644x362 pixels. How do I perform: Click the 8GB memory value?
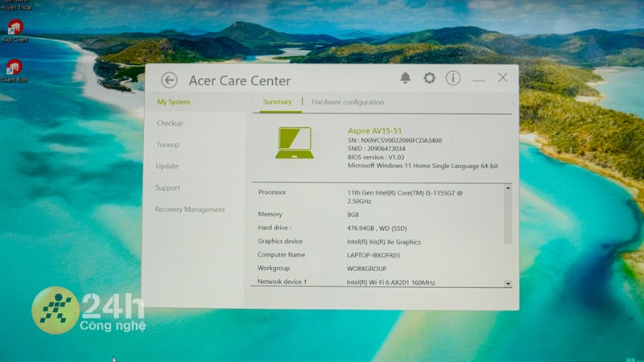point(353,215)
